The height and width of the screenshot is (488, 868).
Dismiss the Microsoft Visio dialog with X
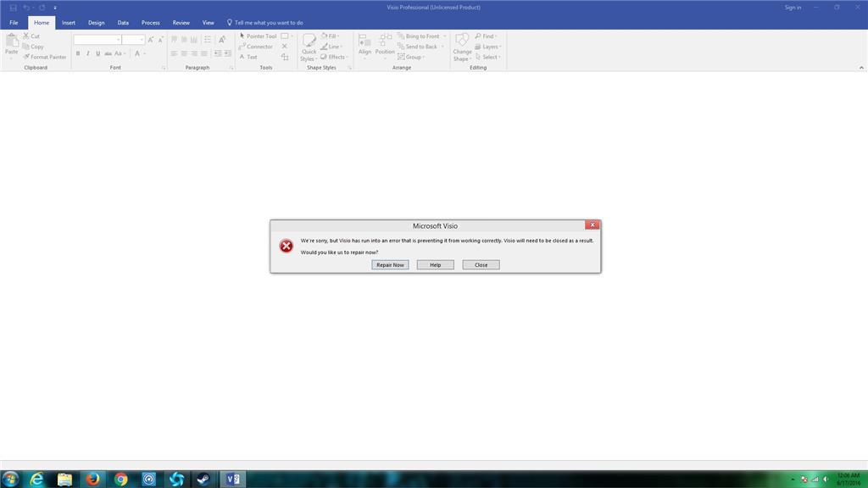point(593,225)
